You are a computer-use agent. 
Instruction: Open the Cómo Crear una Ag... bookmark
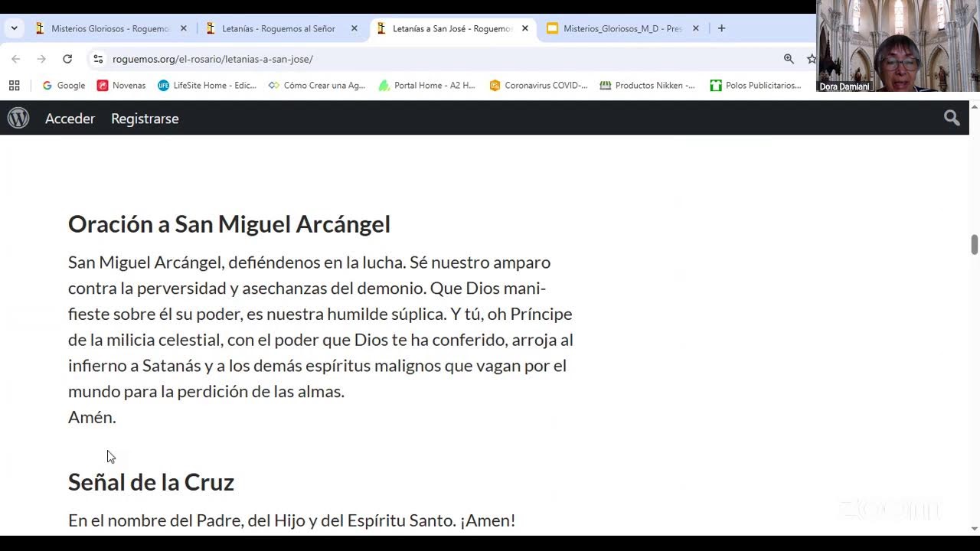[317, 86]
